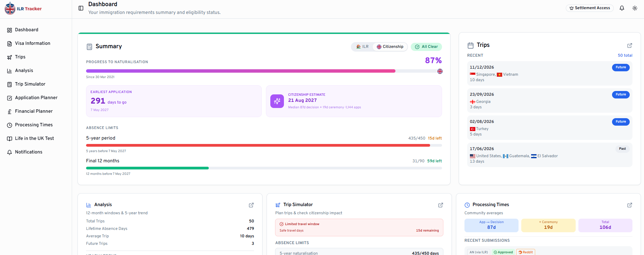
Task: Open the 11/12/2026 Singapore Vietnam trip
Action: point(550,73)
